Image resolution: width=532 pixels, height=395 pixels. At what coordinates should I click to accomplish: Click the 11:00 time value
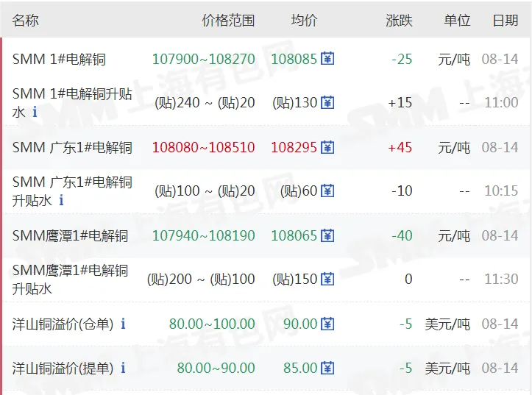point(502,103)
